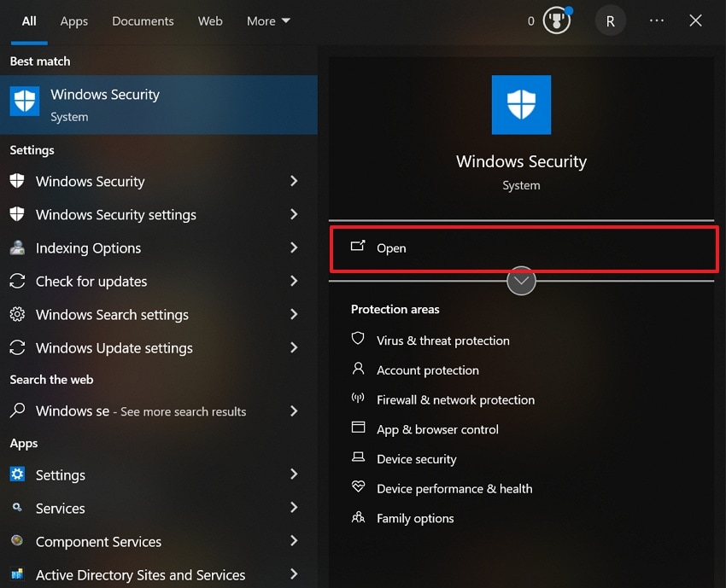The width and height of the screenshot is (726, 588).
Task: Launch the Settings app from results
Action: click(61, 474)
